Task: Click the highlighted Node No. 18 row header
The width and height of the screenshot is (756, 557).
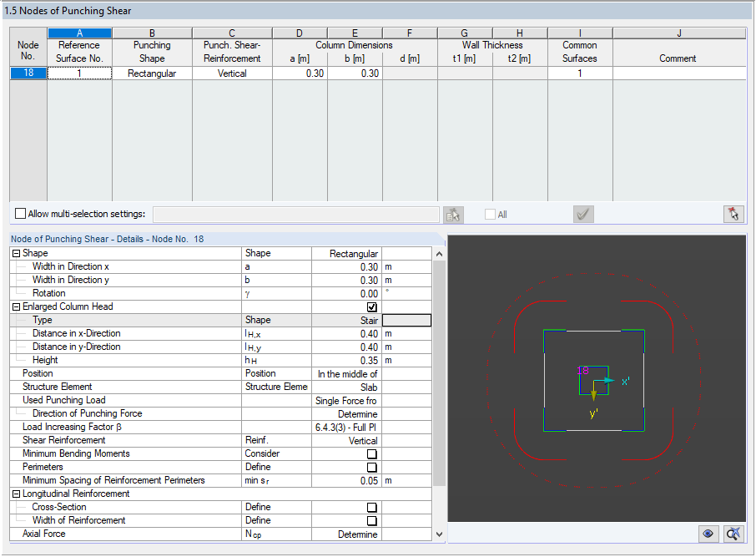Action: click(28, 73)
